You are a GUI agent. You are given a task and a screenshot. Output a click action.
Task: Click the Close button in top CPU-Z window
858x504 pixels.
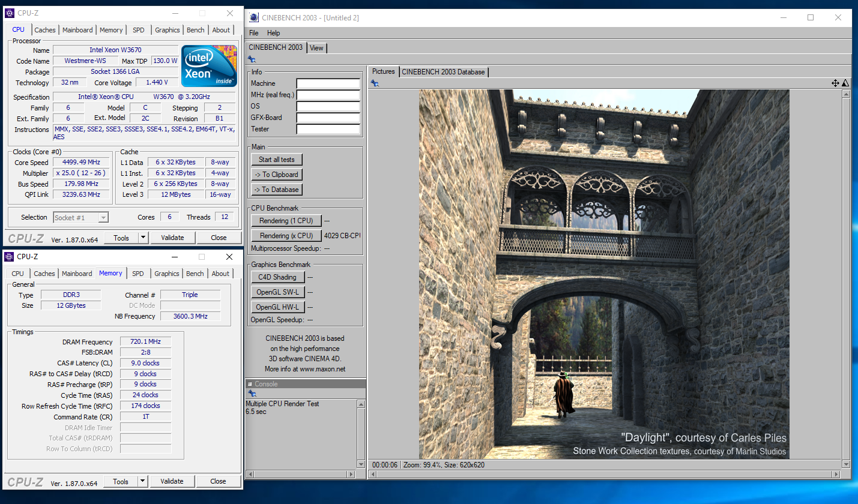click(x=219, y=238)
